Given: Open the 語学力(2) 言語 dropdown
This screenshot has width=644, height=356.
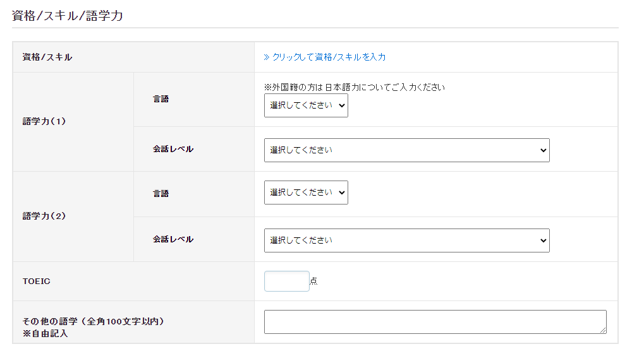Looking at the screenshot, I should (306, 193).
